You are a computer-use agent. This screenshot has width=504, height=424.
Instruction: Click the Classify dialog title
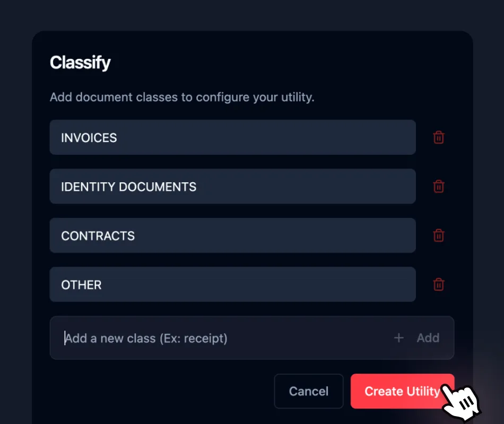pyautogui.click(x=80, y=63)
